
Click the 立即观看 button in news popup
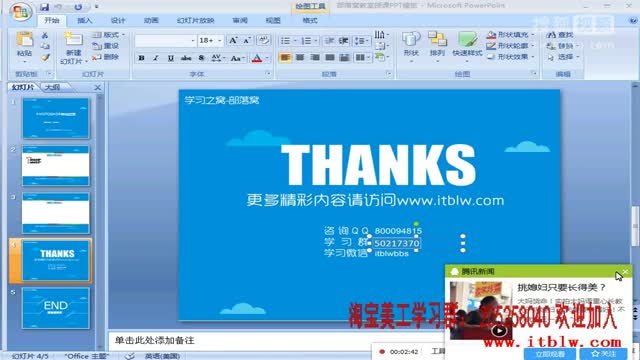pos(550,354)
